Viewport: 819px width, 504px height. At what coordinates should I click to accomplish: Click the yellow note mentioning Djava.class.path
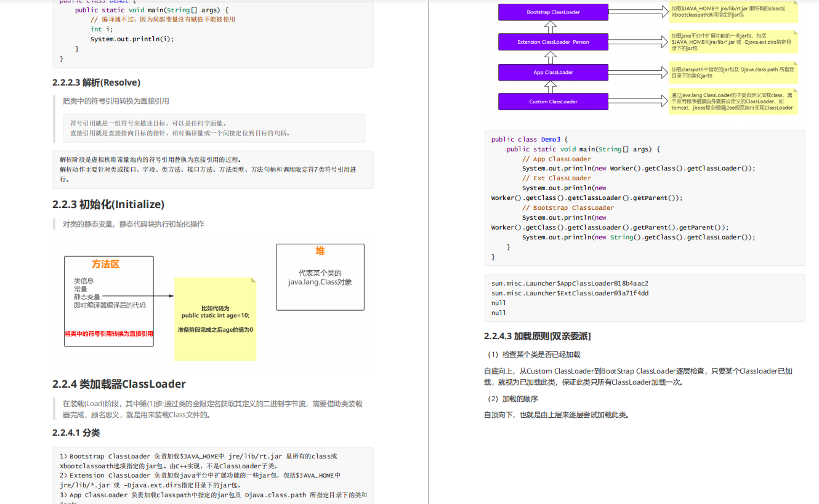coord(733,72)
